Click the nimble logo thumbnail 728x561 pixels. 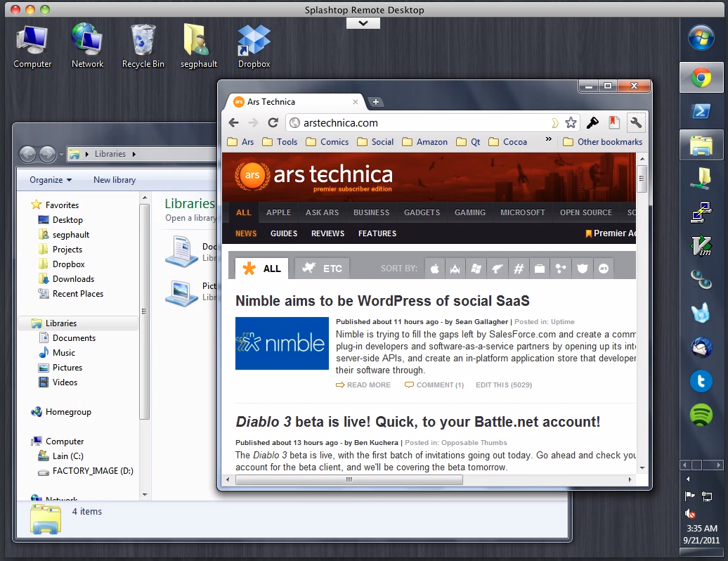coord(282,343)
